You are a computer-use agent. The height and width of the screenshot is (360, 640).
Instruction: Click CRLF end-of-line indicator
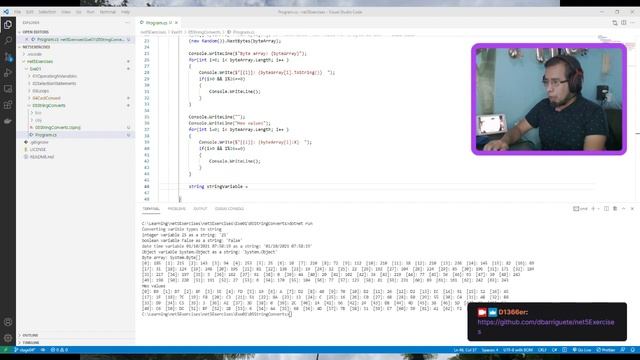542,350
